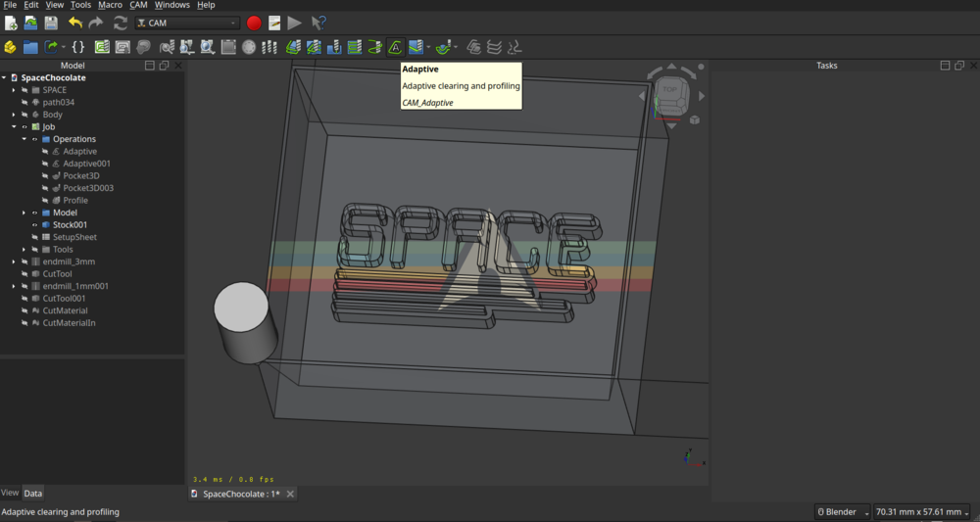Collapse the Operations group

click(24, 139)
